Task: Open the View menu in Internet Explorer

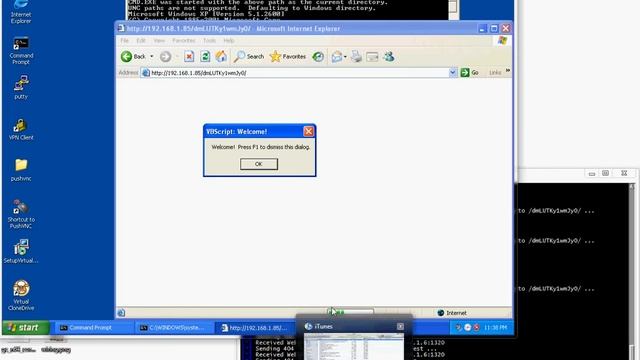Action: coord(159,40)
